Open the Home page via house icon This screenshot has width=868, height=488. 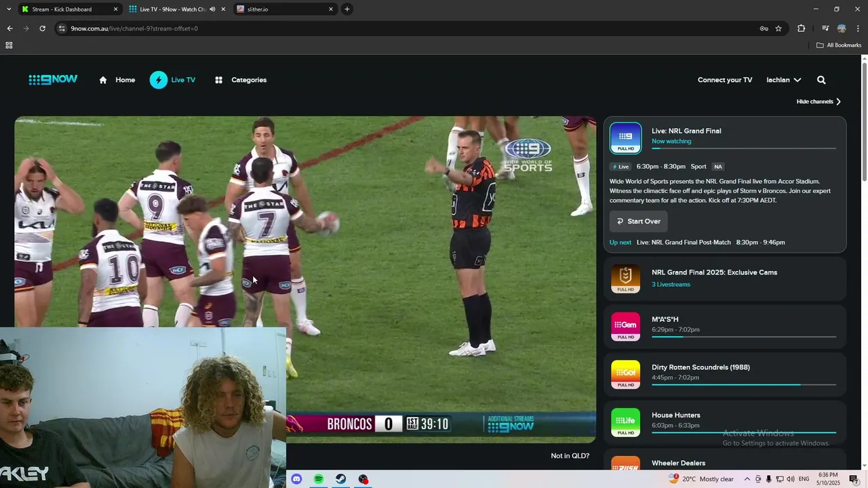coord(103,80)
